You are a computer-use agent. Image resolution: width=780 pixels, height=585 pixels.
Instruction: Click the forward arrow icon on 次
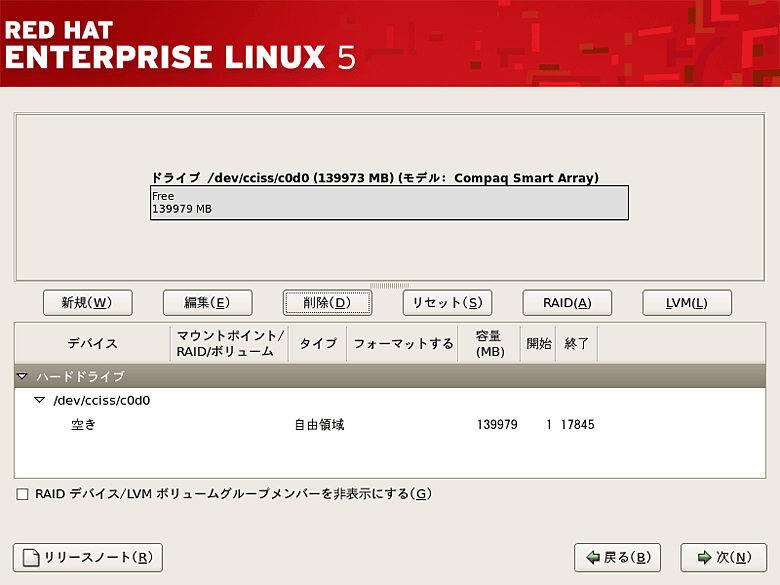[x=704, y=558]
